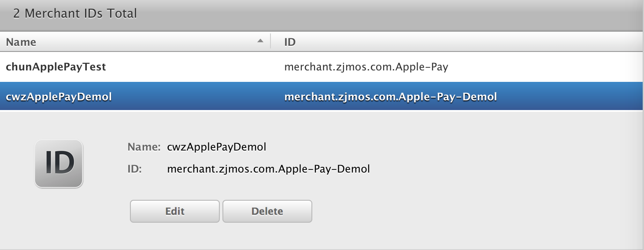Click the 'ID:' label in details
Viewport: 644px width, 250px height.
134,169
